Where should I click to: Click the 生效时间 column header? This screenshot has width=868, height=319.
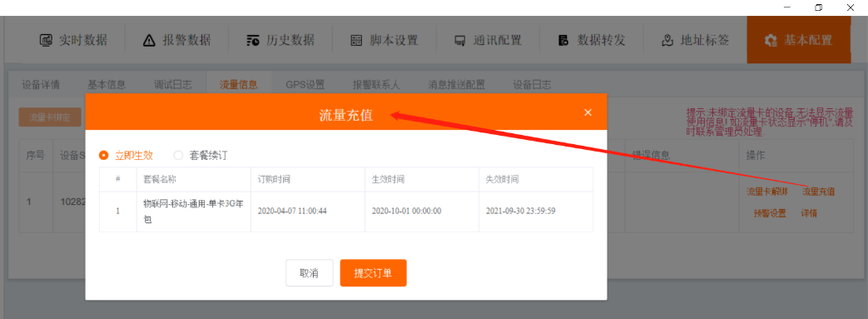pos(388,179)
